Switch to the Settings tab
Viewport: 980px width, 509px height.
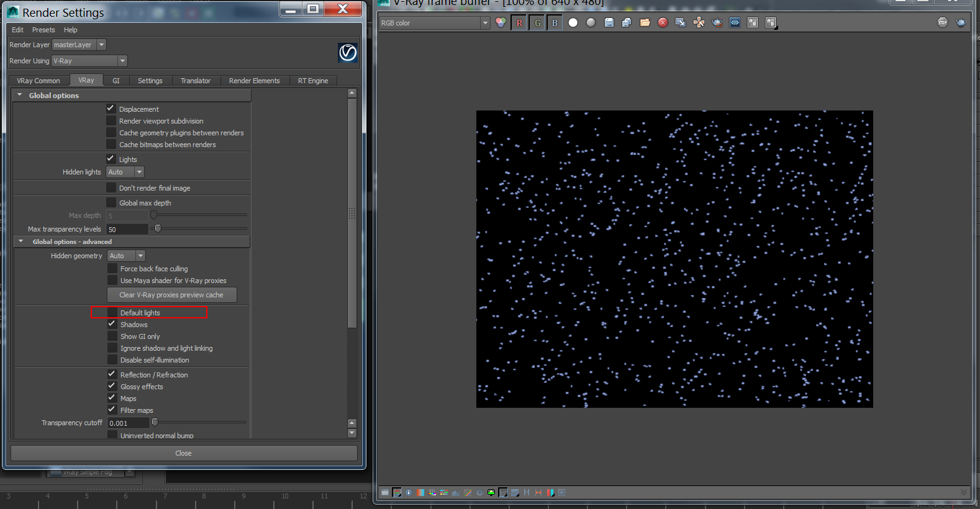(150, 81)
